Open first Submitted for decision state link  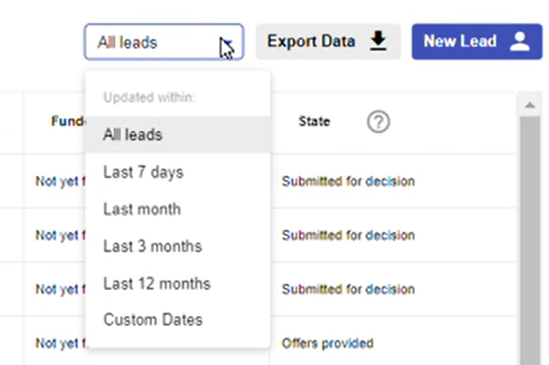tap(348, 181)
